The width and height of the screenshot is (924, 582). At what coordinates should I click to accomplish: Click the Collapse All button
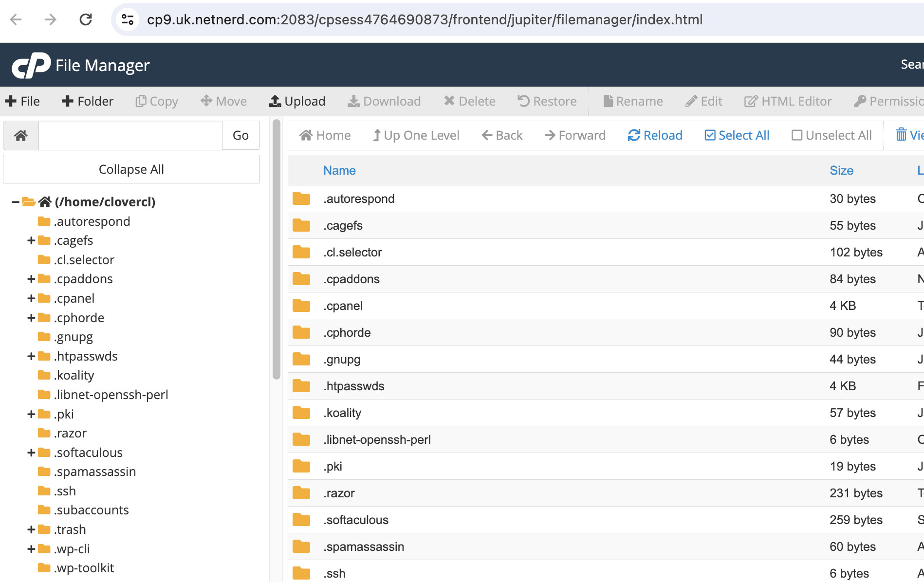coord(131,169)
